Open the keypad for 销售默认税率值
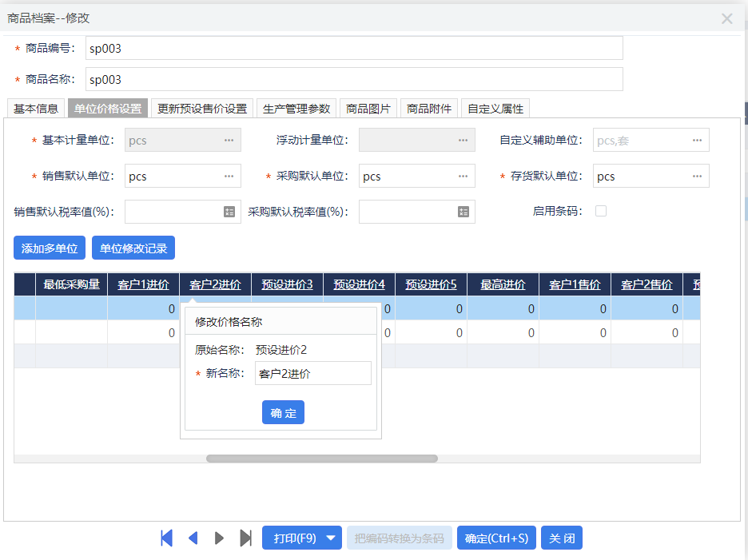748x560 pixels. click(x=229, y=212)
